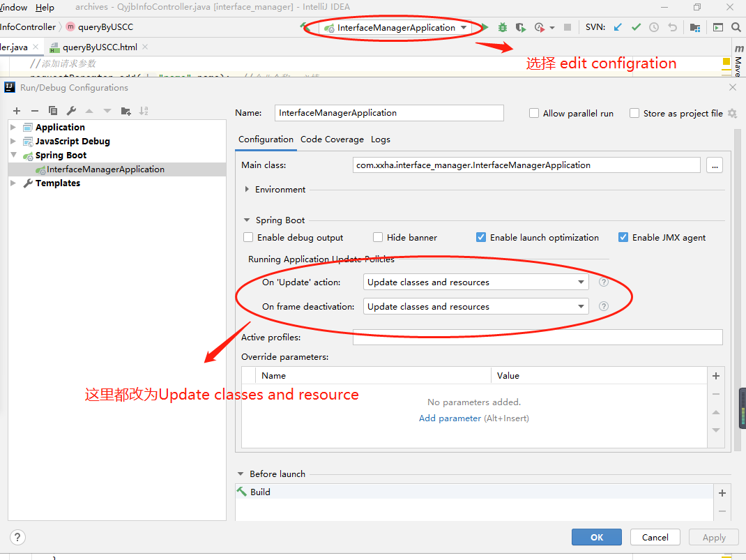Select InterfaceManagerApplication in configuration tree

coord(117,169)
